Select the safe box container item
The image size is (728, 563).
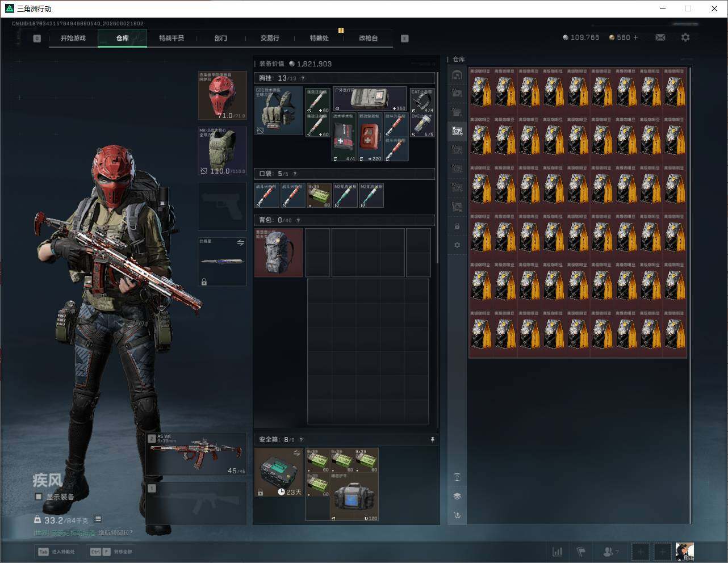(279, 472)
